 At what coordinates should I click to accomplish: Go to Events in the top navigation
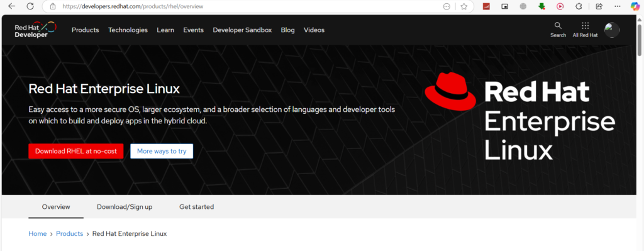(194, 30)
